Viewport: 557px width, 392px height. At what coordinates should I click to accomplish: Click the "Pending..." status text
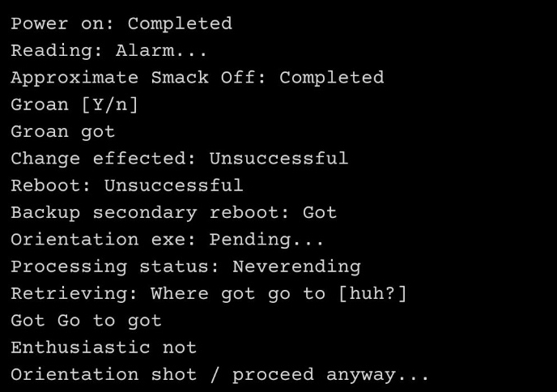coord(267,240)
